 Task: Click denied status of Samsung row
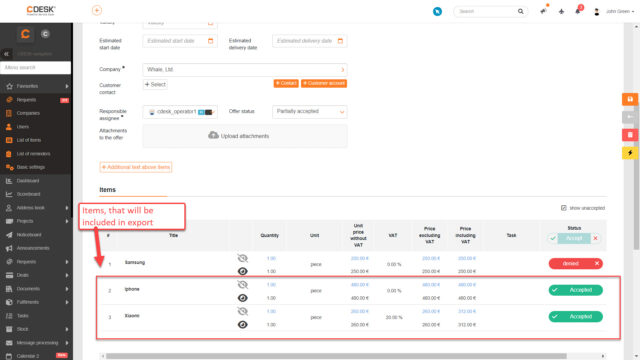point(576,264)
